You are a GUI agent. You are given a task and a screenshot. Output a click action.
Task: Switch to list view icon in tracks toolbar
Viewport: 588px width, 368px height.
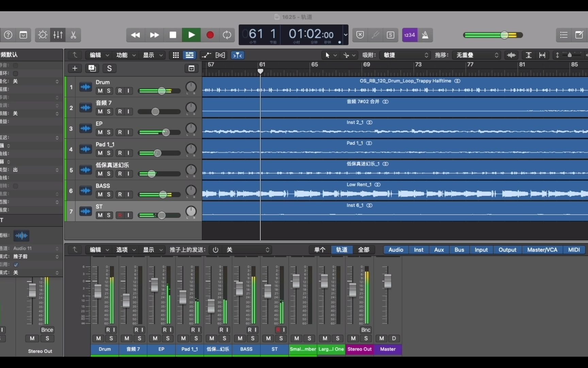click(x=189, y=55)
